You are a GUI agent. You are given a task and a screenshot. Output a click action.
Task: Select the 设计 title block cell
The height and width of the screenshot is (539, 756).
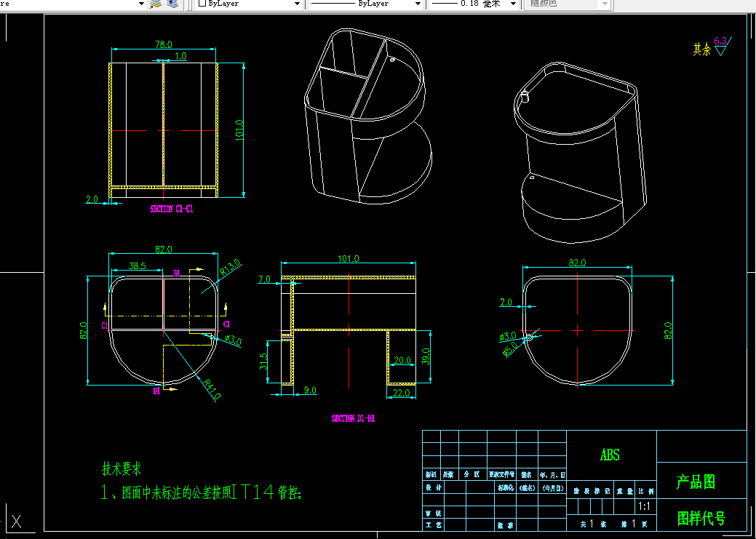point(434,487)
